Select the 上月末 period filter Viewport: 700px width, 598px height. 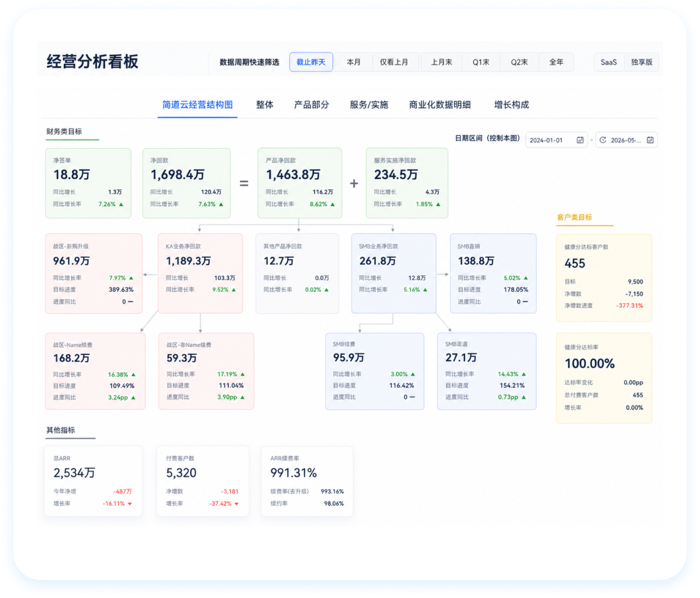pos(441,62)
